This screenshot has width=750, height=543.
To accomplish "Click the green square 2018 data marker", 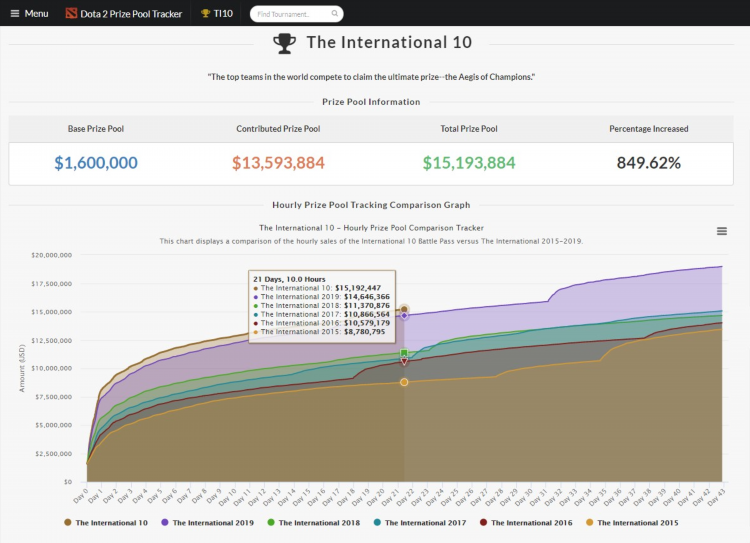I will (x=404, y=353).
